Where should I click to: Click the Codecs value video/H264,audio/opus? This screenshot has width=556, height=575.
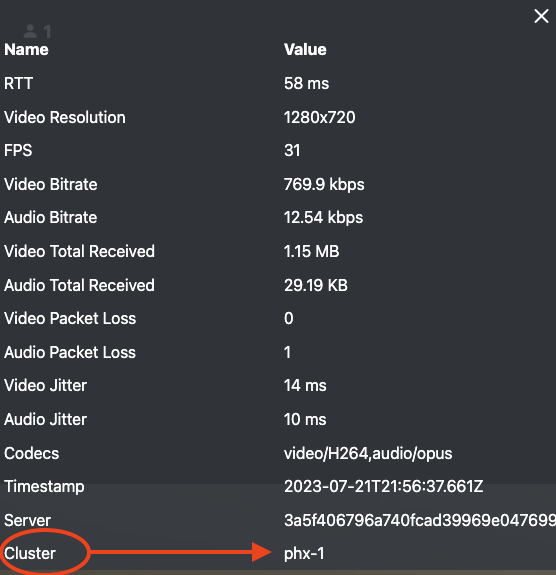click(x=368, y=454)
